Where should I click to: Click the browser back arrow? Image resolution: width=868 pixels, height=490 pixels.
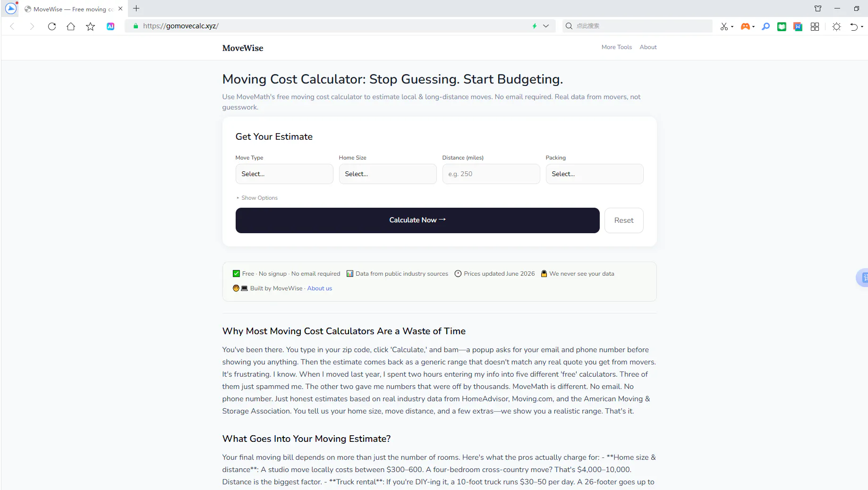click(12, 26)
